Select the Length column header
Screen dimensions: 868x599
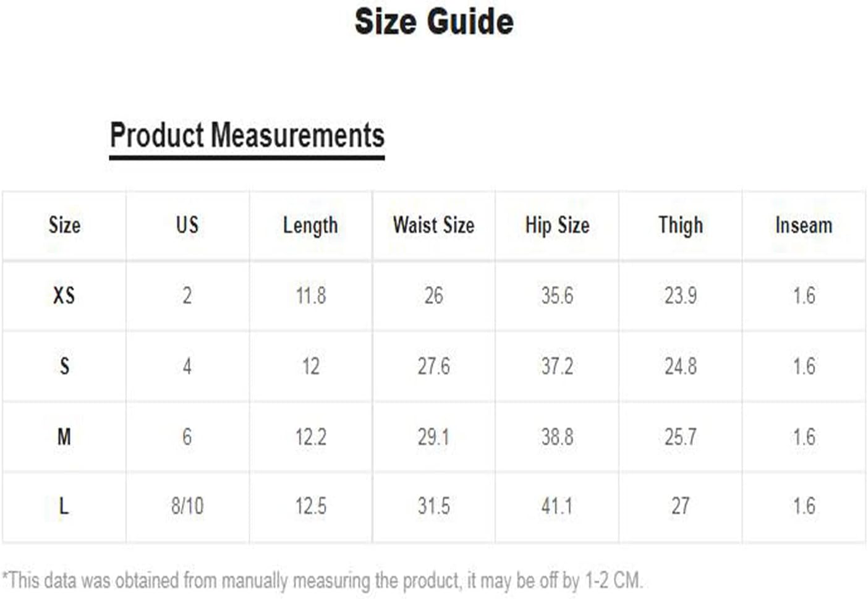click(x=310, y=226)
